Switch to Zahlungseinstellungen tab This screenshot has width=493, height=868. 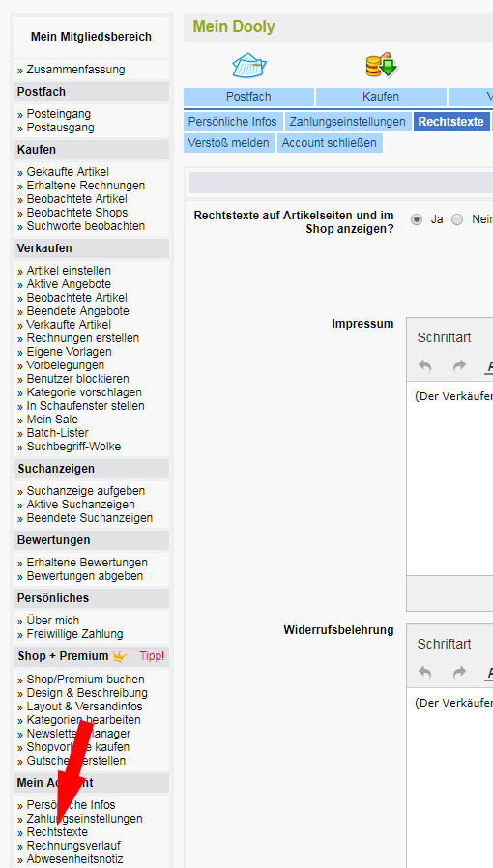point(347,121)
